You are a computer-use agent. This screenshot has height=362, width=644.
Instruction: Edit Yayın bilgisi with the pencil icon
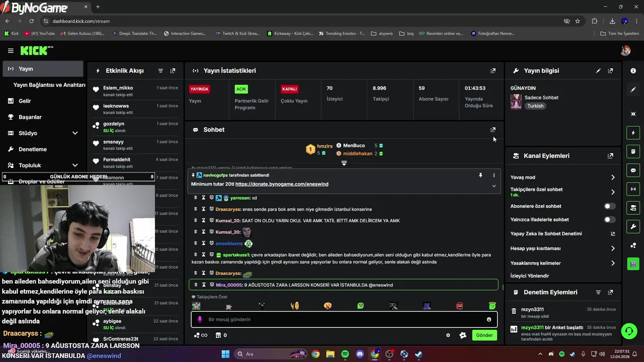598,71
